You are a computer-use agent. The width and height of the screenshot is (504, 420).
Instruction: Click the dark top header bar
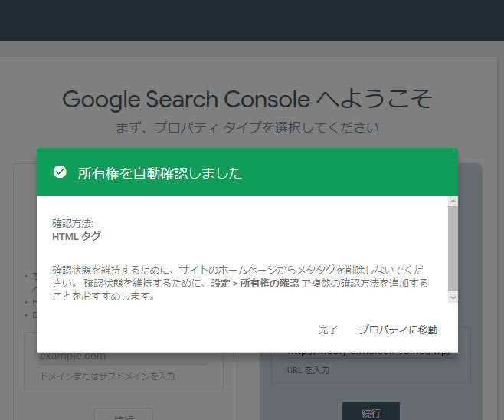(x=252, y=20)
